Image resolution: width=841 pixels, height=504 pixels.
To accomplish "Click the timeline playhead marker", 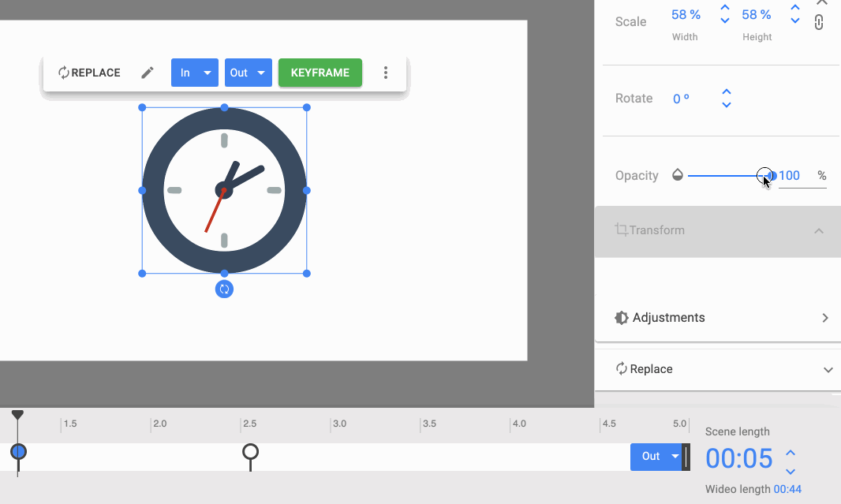I will pyautogui.click(x=17, y=414).
